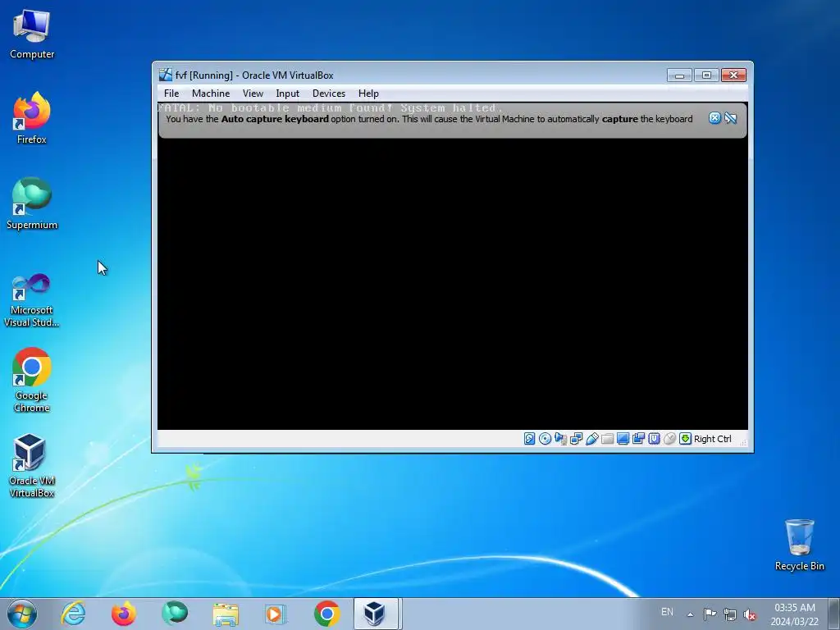Click the muted volume tray icon
The height and width of the screenshot is (630, 840).
(x=750, y=614)
